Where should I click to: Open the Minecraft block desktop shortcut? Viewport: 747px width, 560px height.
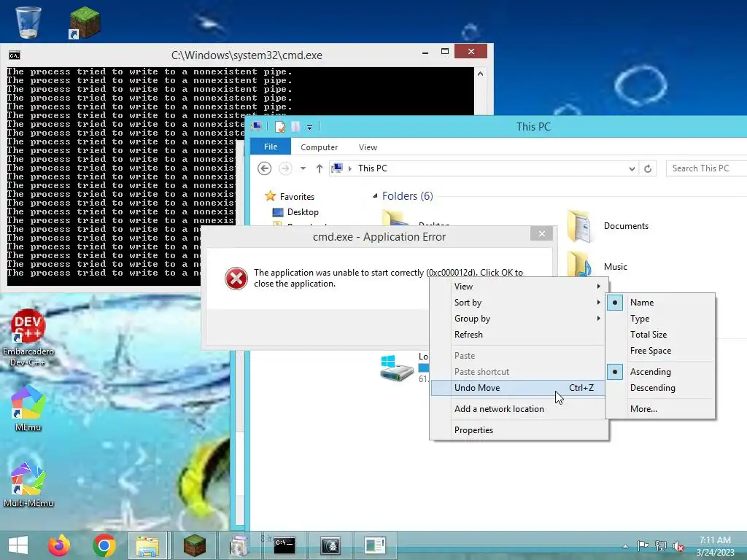pyautogui.click(x=85, y=22)
